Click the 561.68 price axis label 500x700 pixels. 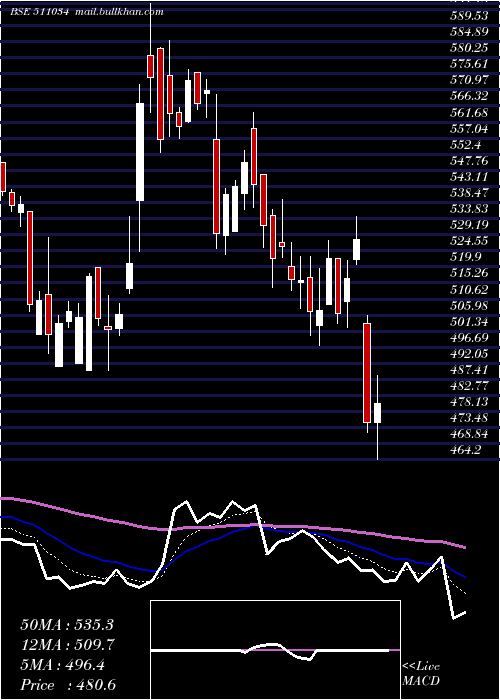[x=468, y=113]
